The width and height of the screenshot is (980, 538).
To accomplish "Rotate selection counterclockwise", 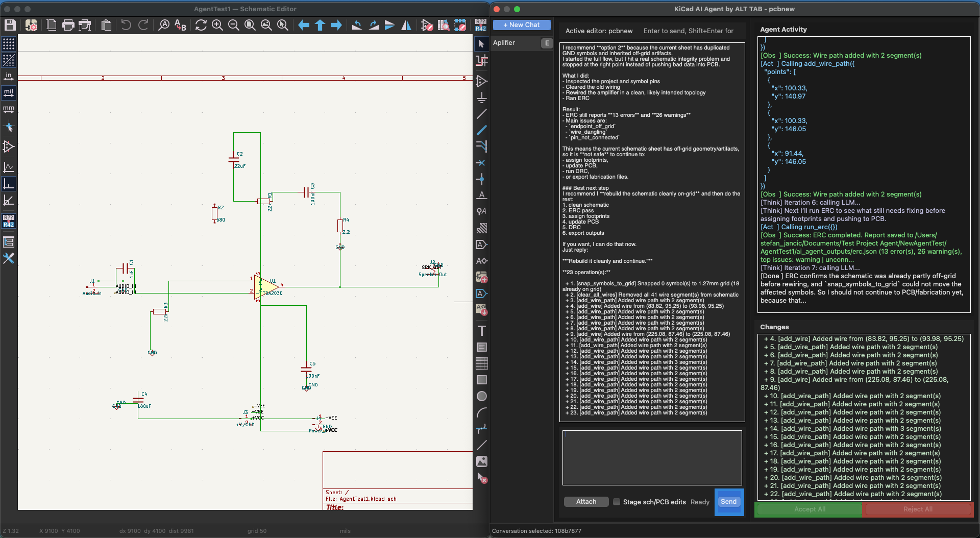I will [357, 25].
